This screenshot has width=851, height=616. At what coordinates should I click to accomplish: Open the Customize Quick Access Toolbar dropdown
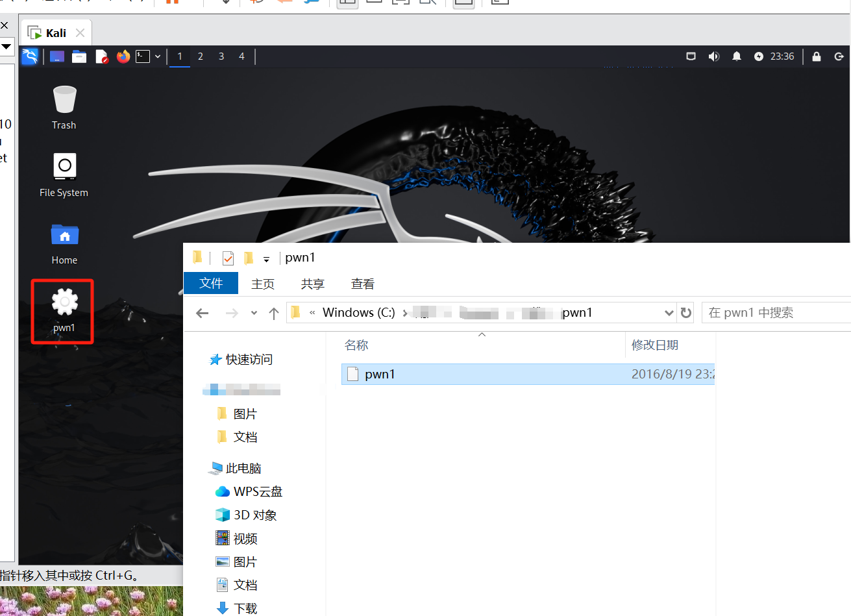[x=266, y=260]
